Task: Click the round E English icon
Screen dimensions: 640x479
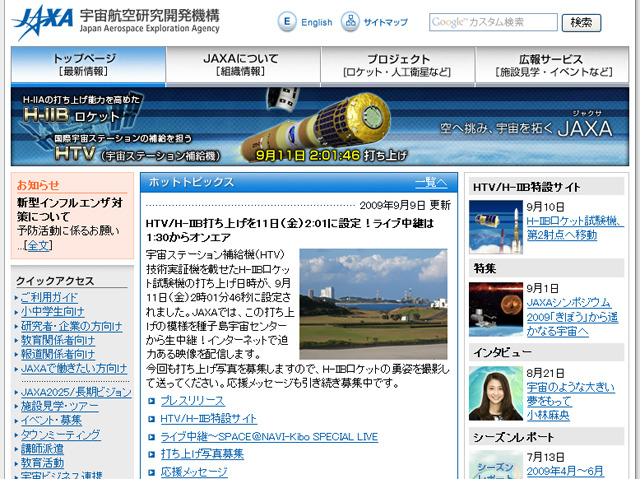Action: (x=287, y=22)
